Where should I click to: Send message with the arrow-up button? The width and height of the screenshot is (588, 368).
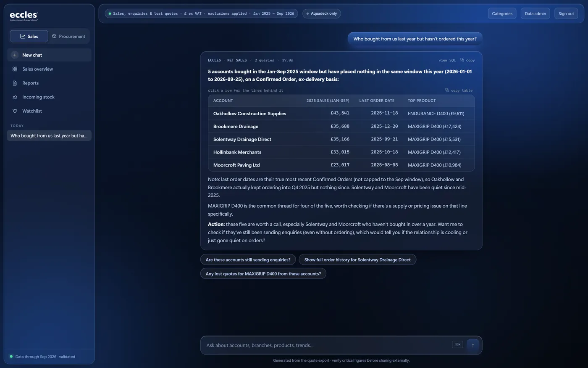pyautogui.click(x=472, y=345)
